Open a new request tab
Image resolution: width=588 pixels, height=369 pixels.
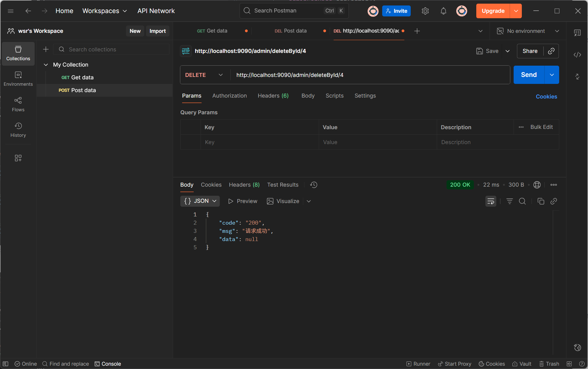click(417, 31)
